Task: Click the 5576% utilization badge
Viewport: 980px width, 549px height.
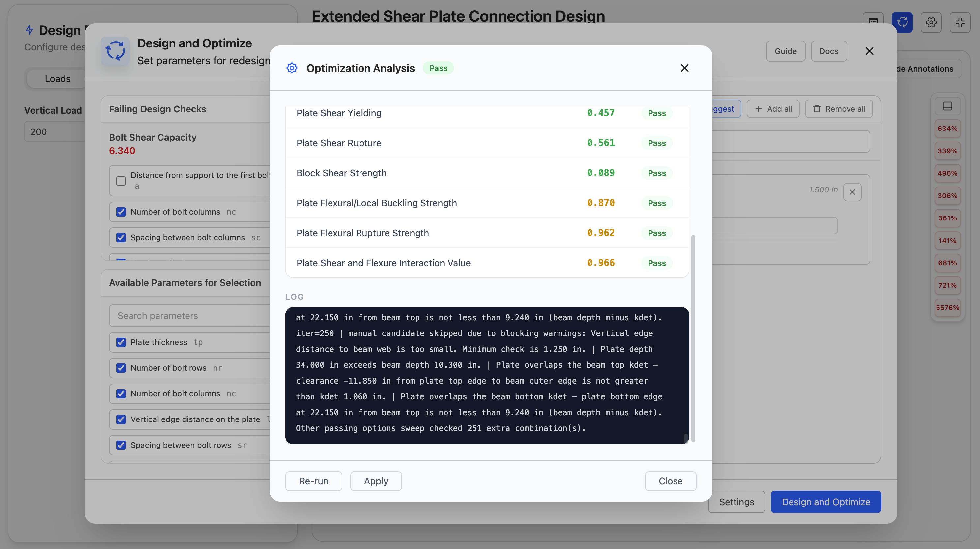Action: 947,308
